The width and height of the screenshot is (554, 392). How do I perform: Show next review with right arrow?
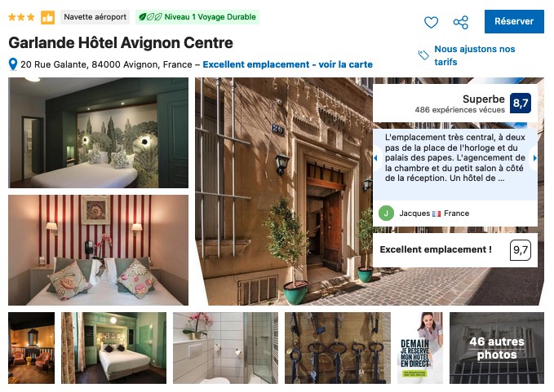535,158
